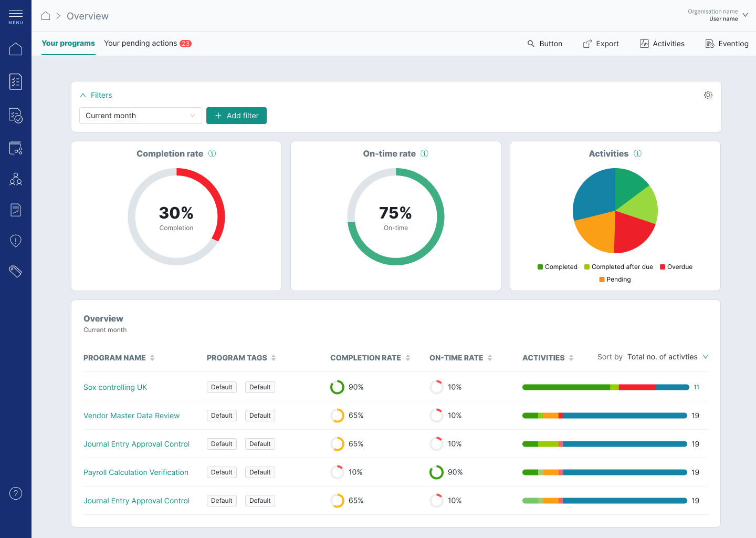
Task: Open the checklist document sidebar icon
Action: coord(16,81)
